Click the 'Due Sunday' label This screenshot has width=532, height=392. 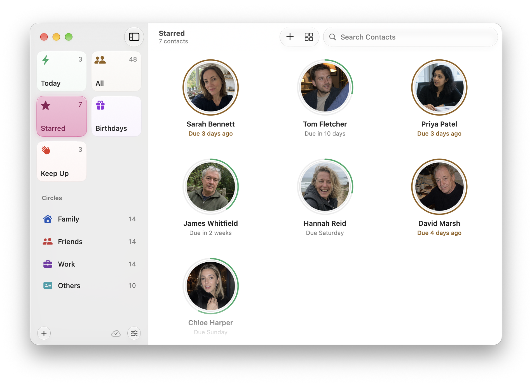[210, 332]
